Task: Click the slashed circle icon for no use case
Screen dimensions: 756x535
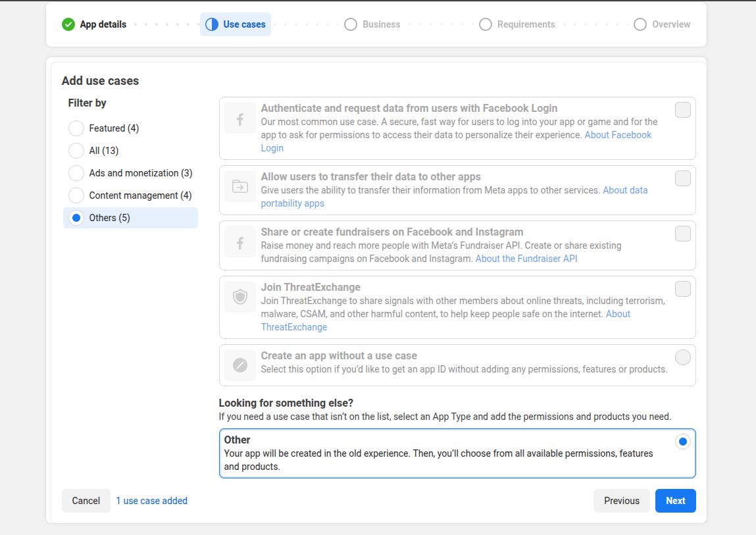Action: click(240, 365)
